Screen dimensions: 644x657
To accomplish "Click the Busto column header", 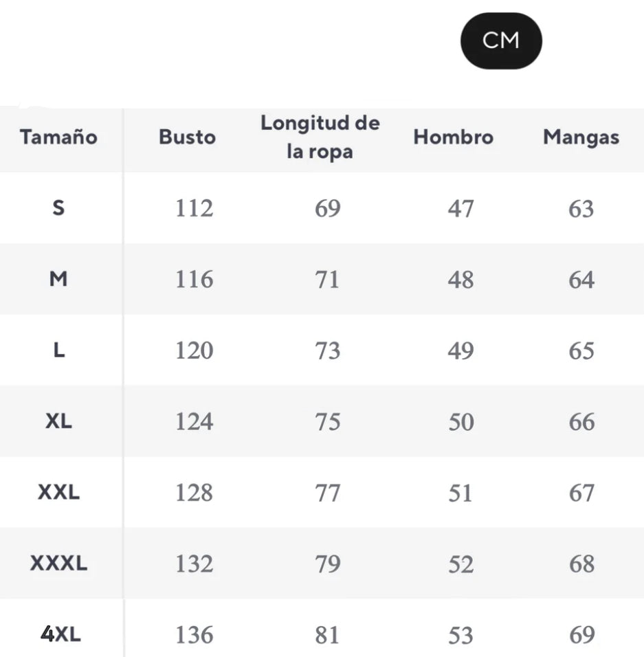I will [x=187, y=137].
